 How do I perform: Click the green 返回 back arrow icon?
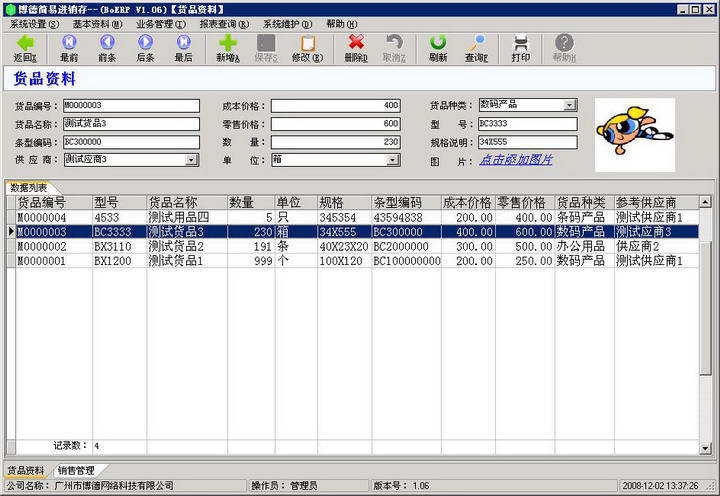coord(25,47)
